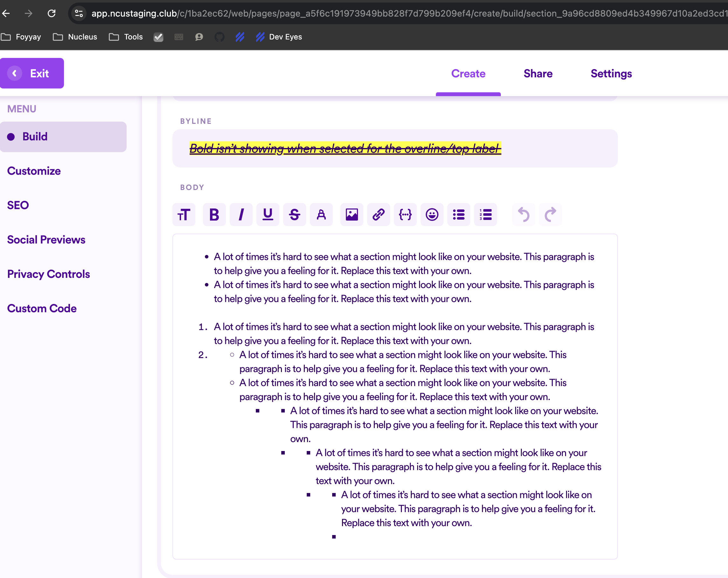Click into the Byline text field
Image resolution: width=728 pixels, height=578 pixels.
(395, 149)
